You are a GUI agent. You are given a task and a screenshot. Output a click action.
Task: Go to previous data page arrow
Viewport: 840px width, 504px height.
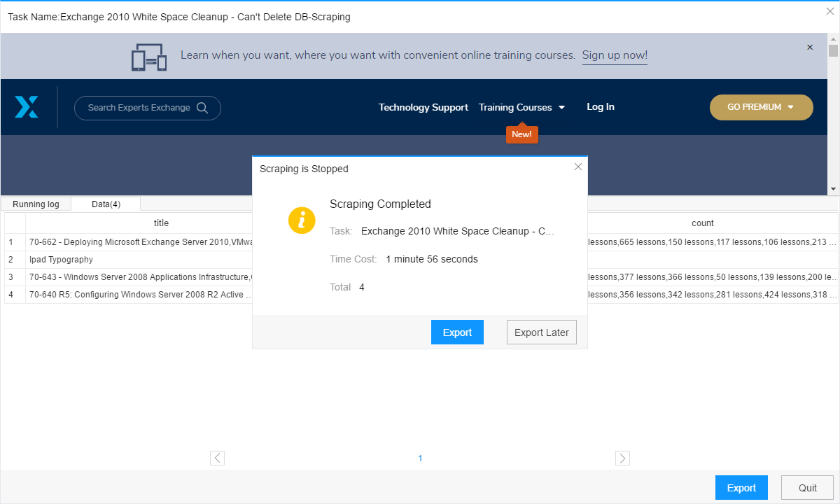[x=218, y=458]
